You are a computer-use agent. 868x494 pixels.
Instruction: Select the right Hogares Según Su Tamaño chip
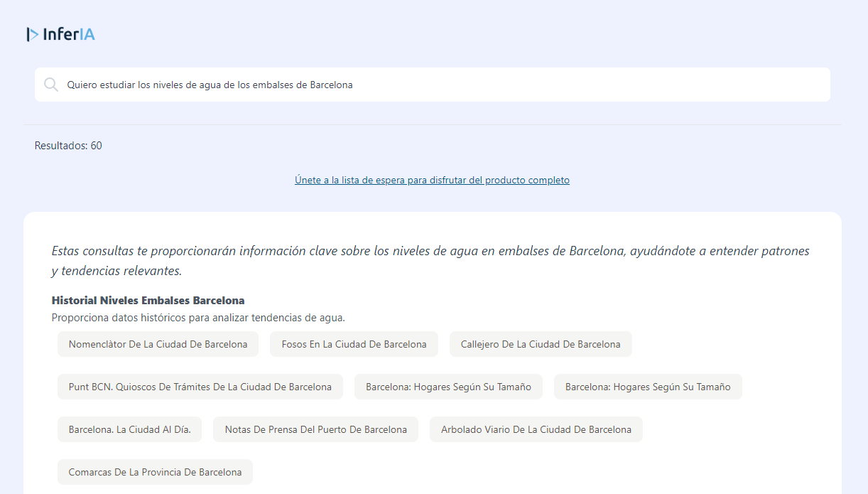click(647, 387)
